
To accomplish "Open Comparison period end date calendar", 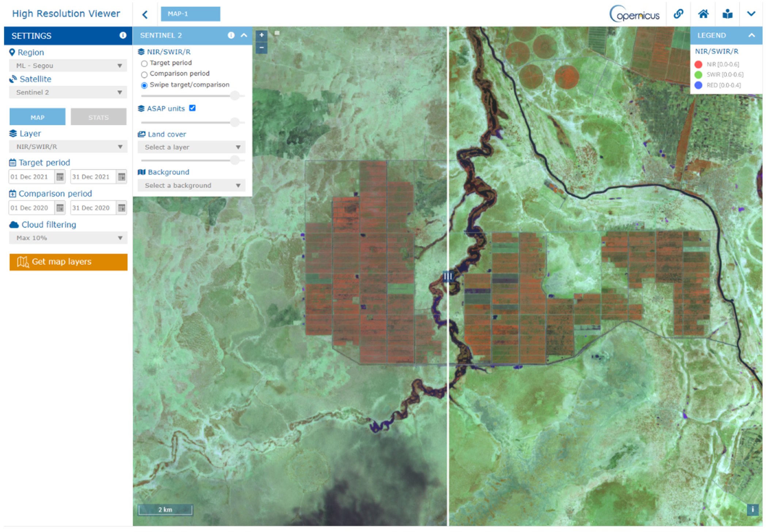I will [x=122, y=208].
